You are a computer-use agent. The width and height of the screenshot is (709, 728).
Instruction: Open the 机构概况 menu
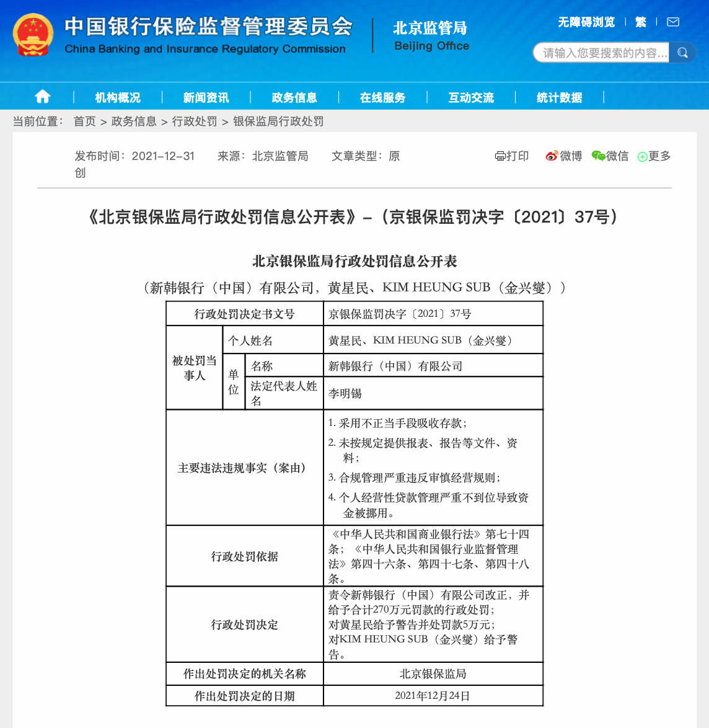118,97
